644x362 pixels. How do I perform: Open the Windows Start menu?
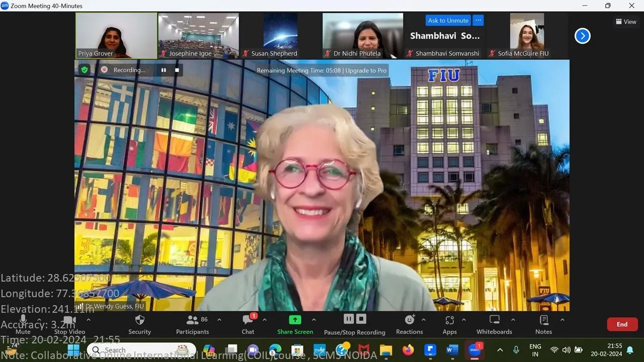point(73,349)
